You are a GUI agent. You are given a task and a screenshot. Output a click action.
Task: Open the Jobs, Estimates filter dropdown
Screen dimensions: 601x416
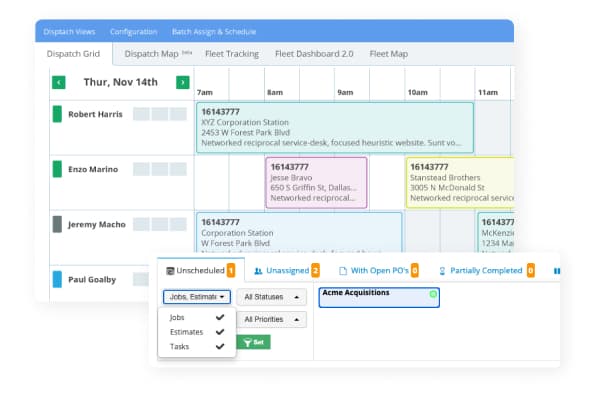tap(197, 297)
